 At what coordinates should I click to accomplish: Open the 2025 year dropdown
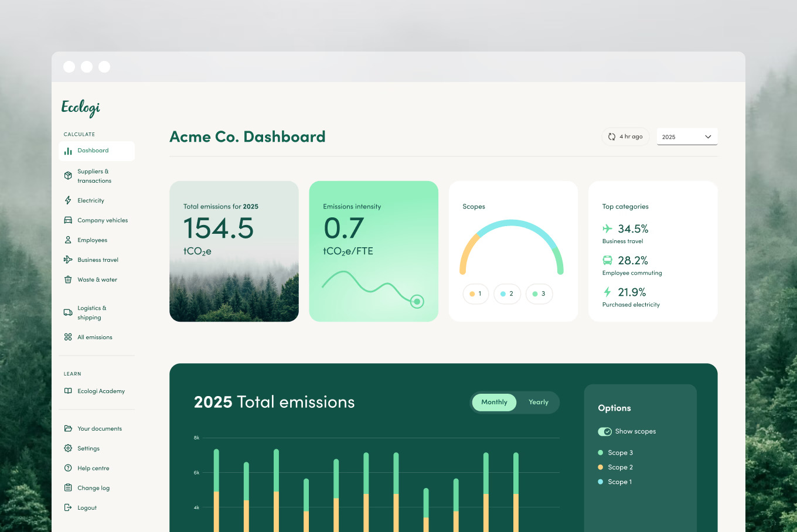click(x=687, y=137)
